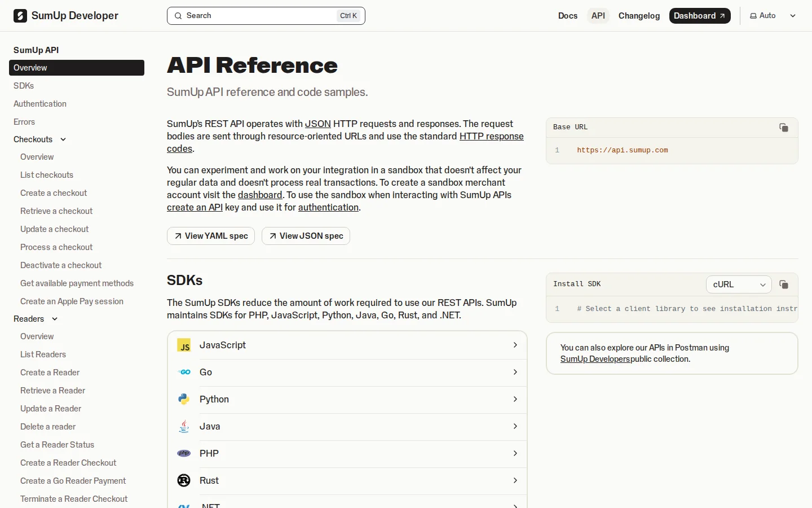Open Terminate a Reader Checkout page
This screenshot has width=812, height=508.
(74, 499)
